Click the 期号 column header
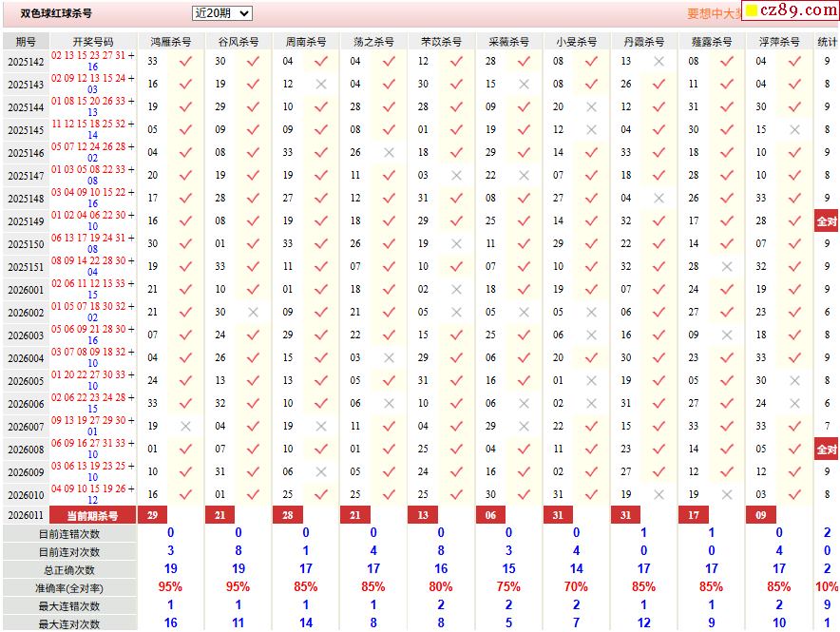 click(x=26, y=42)
